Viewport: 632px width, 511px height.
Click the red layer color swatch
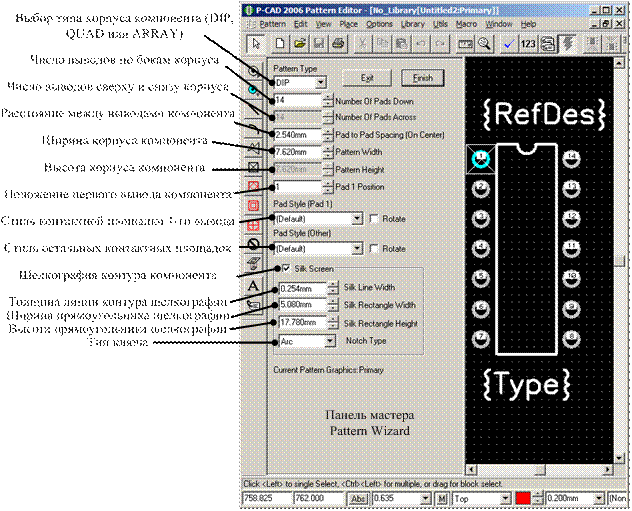coord(523,499)
